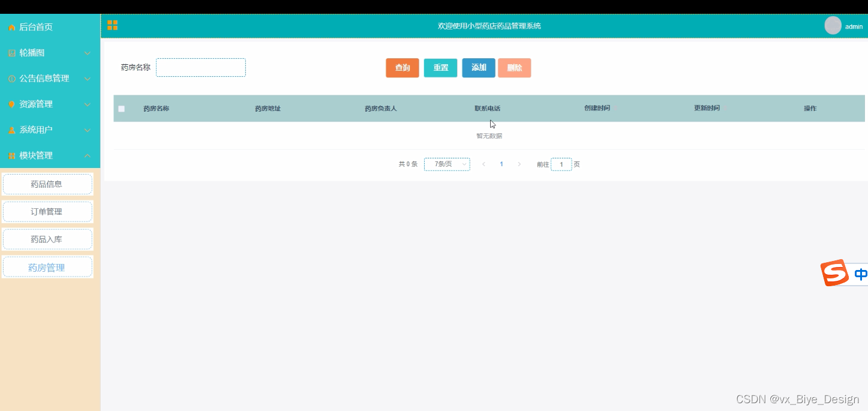Click the 模块管理 grid icon
This screenshot has width=868, height=411.
click(12, 156)
